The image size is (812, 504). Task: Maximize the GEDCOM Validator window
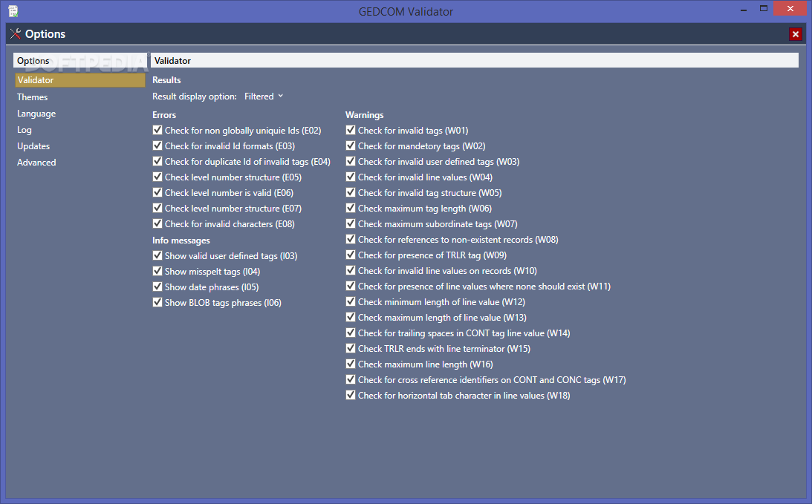click(x=763, y=9)
